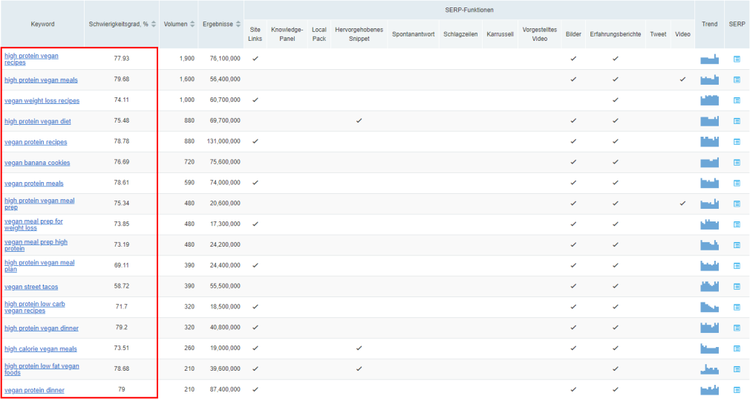Open keyword link vegan protein meals
Screen dimensions: 750x399
pyautogui.click(x=34, y=183)
